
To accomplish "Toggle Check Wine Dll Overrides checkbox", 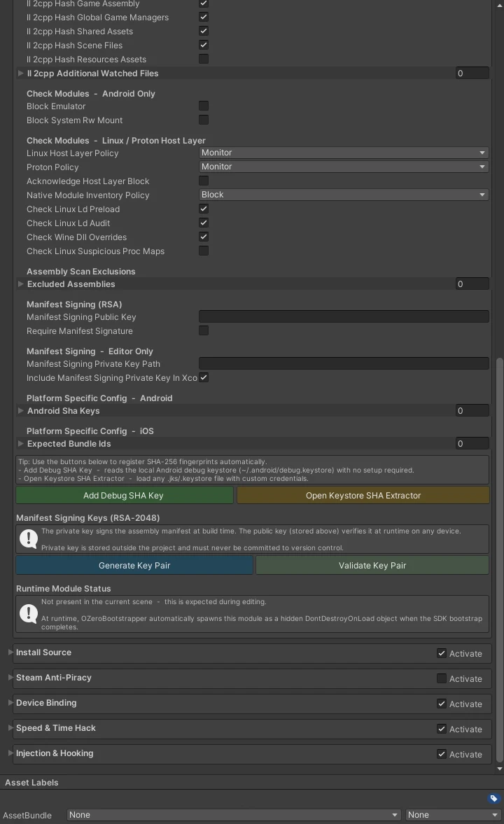I will [x=204, y=237].
